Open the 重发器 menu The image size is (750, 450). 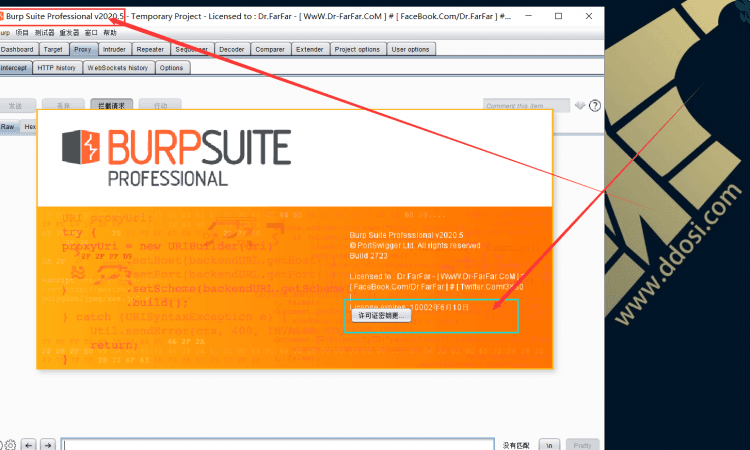(69, 33)
